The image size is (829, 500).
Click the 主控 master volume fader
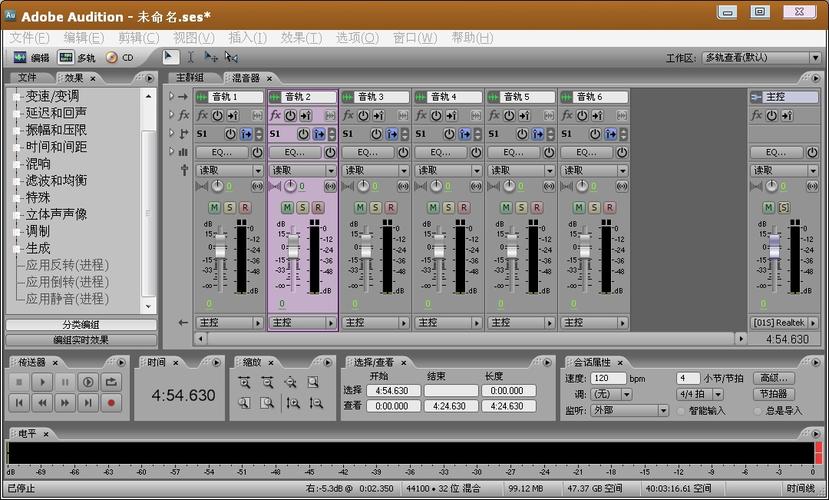(775, 247)
